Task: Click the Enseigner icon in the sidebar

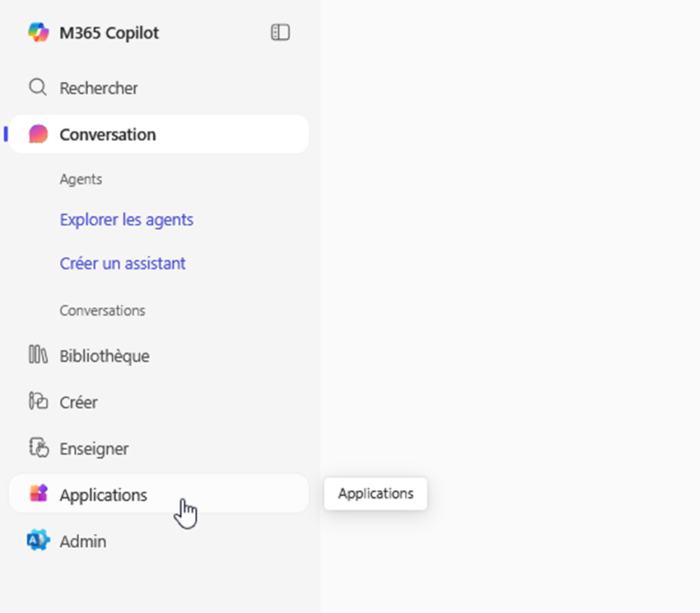Action: coord(38,448)
